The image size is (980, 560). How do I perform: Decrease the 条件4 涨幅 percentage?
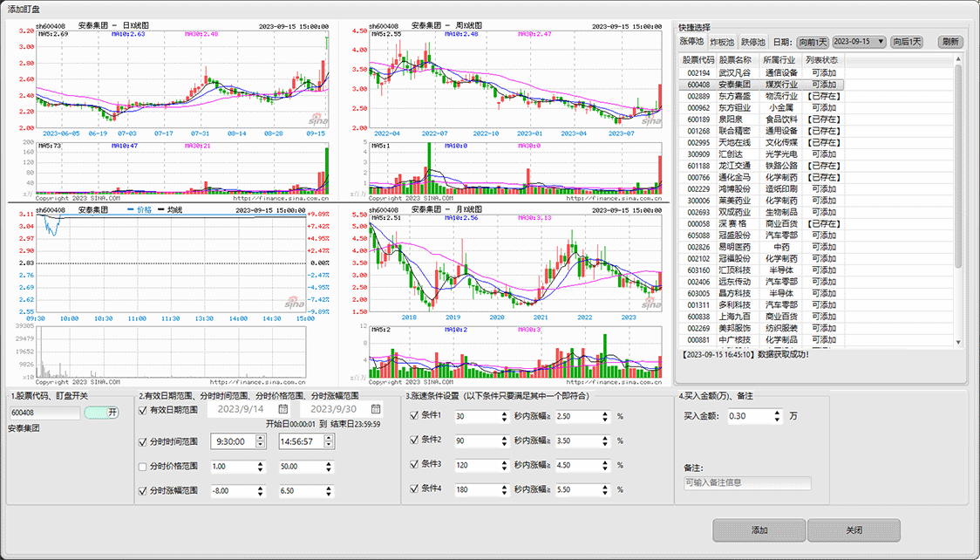coord(605,493)
